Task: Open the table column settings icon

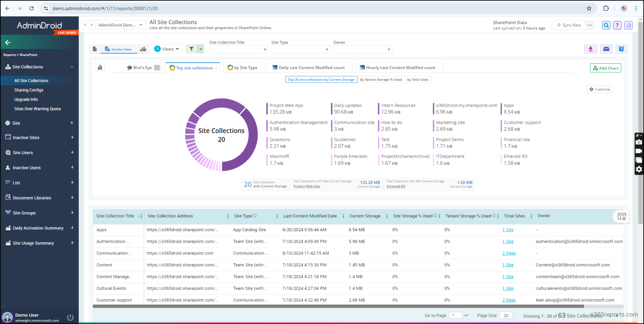Action: click(x=622, y=216)
